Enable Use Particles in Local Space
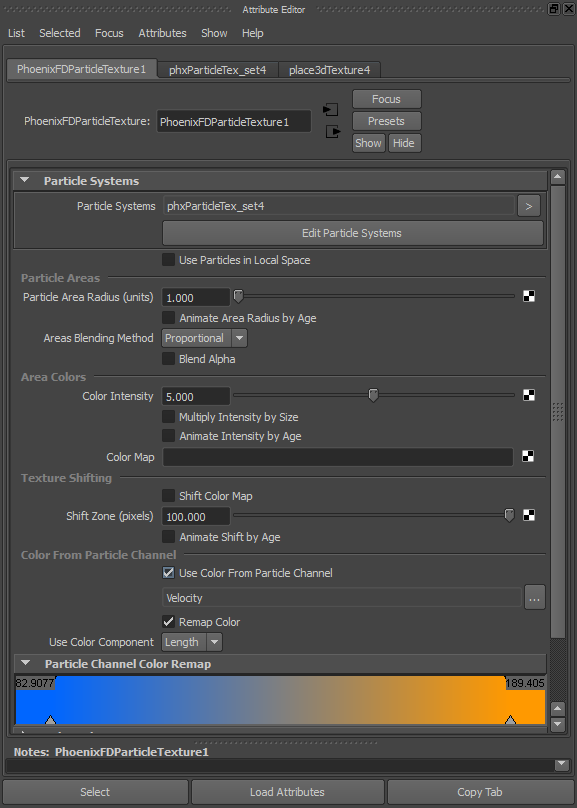 point(168,260)
